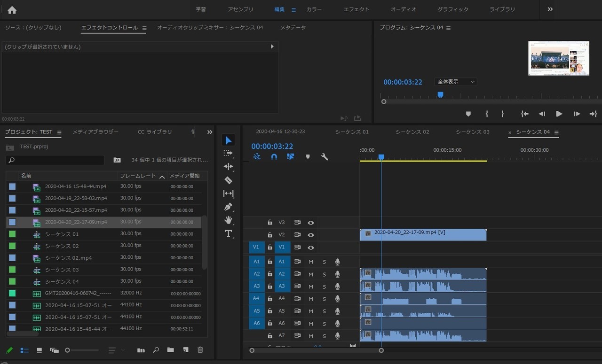Select the Track Select Forward tool
The height and width of the screenshot is (364, 602).
pos(228,153)
